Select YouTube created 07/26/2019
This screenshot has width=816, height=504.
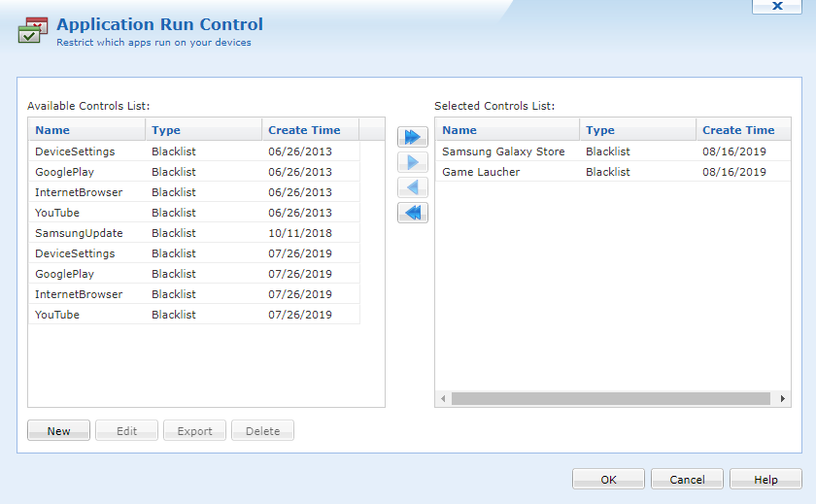click(x=194, y=315)
